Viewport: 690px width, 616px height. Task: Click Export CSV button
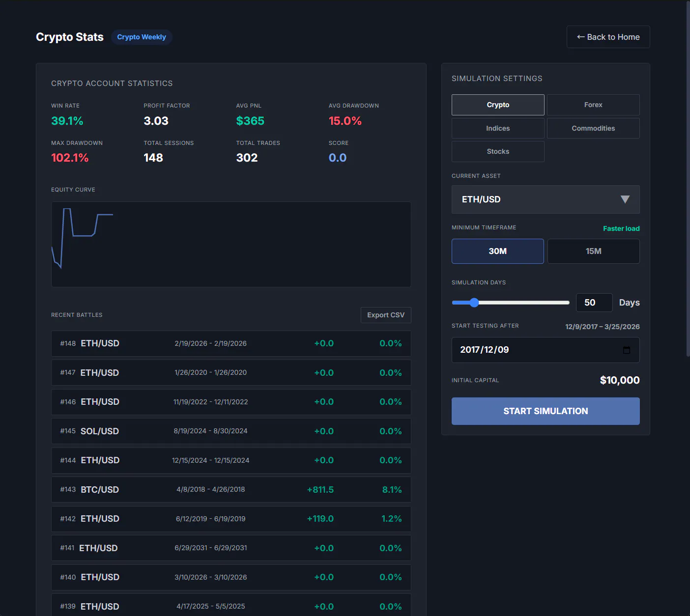[386, 315]
